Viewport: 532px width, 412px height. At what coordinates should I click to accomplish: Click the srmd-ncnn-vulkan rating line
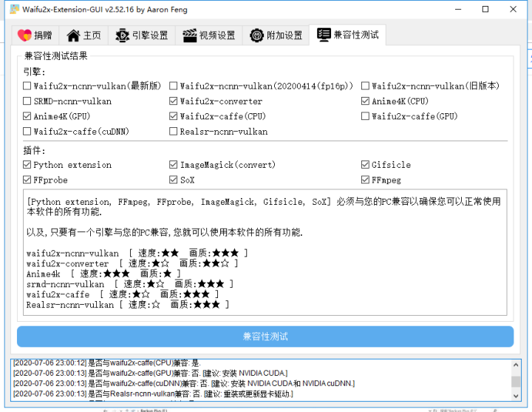click(x=130, y=284)
